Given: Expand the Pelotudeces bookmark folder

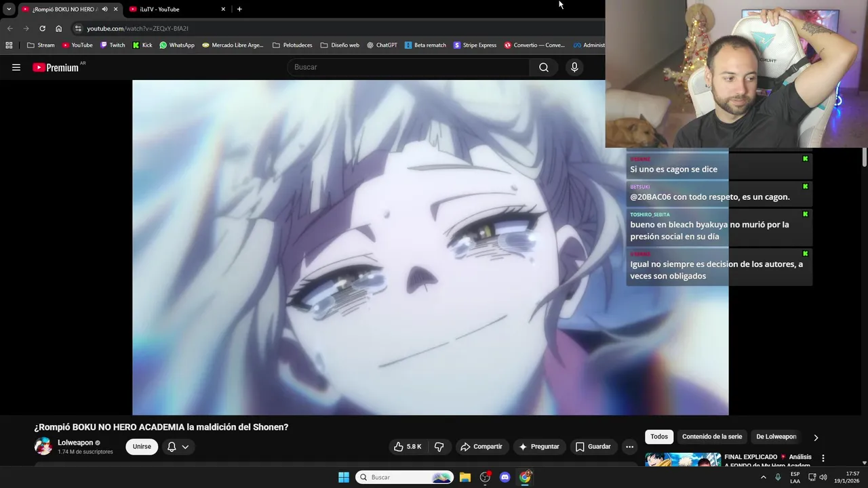Looking at the screenshot, I should pos(292,45).
